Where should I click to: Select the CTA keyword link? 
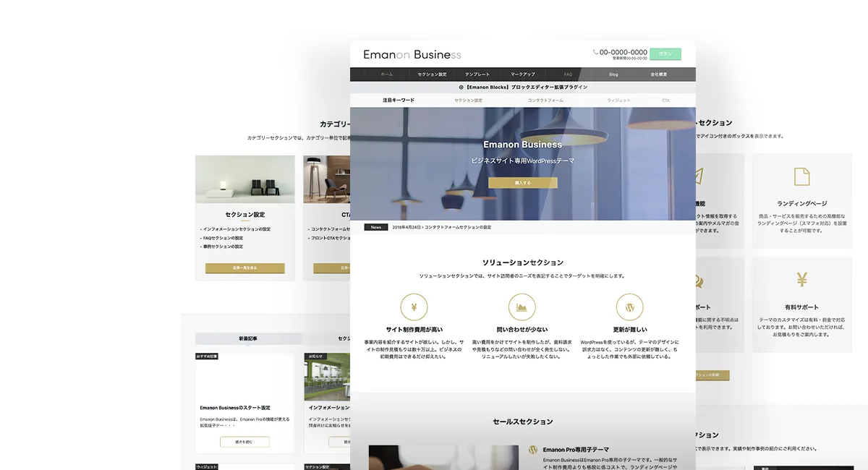(665, 101)
